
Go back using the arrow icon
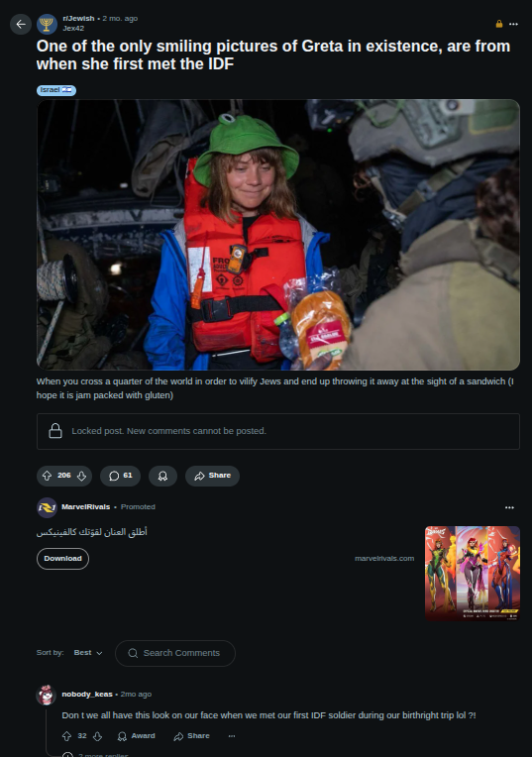[x=21, y=24]
